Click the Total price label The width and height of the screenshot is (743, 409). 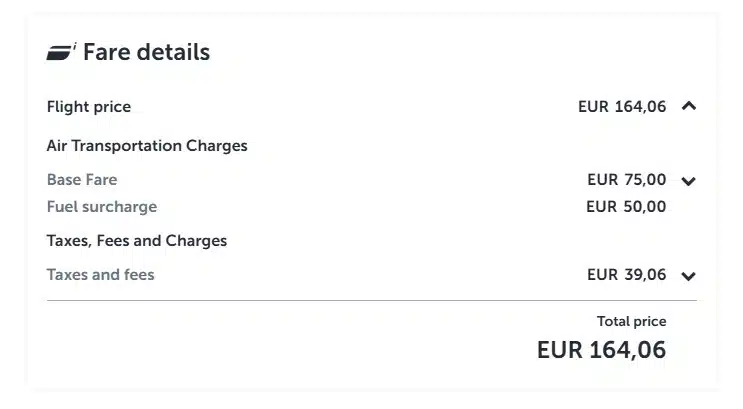631,321
